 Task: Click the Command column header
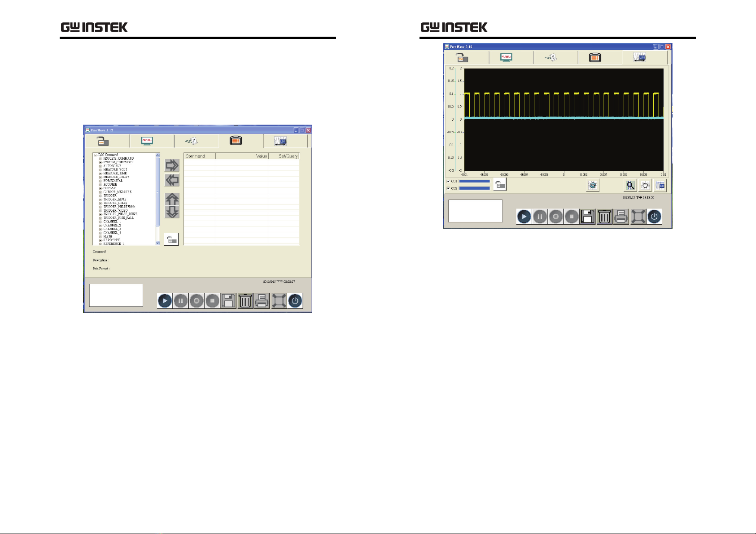[200, 156]
